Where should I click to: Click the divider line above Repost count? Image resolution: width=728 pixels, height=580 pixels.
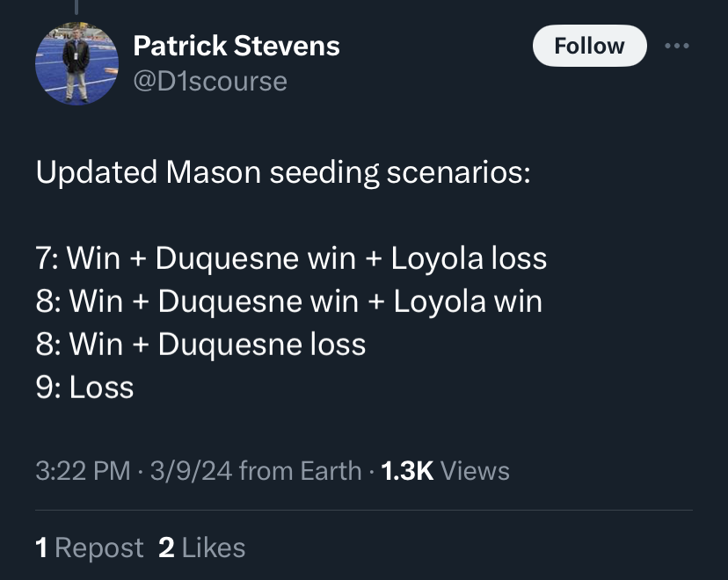tap(364, 510)
